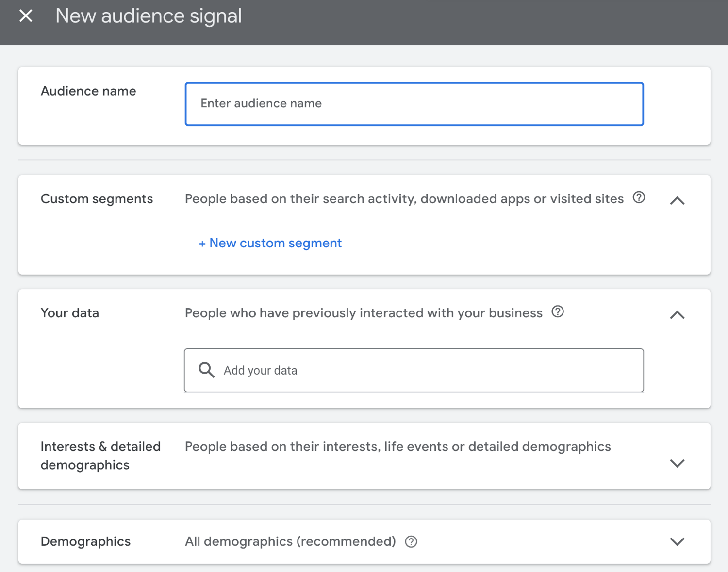This screenshot has height=572, width=728.
Task: Open New custom segment creator
Action: (x=270, y=243)
